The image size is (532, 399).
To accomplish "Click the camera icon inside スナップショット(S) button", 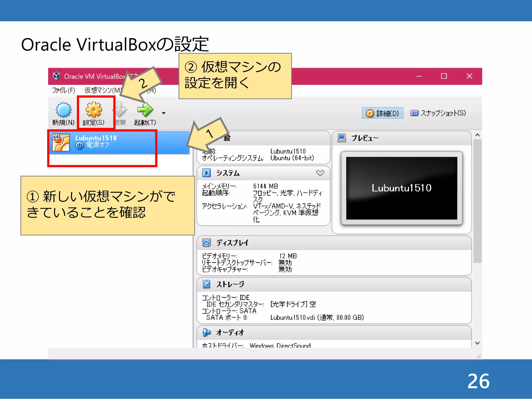I will pos(414,113).
